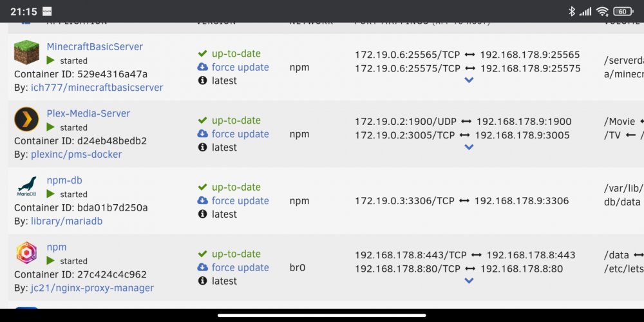
Task: Click the up-to-date checkmark for npm container
Action: click(202, 254)
